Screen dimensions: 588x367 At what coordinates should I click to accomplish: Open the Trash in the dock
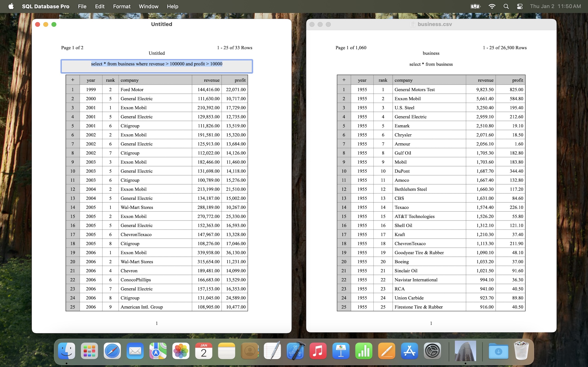coord(521,351)
